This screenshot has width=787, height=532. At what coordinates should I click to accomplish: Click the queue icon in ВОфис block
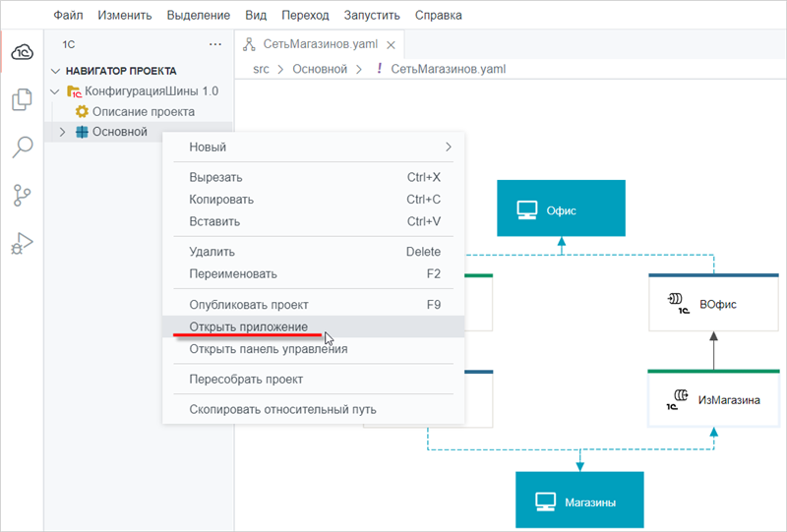coord(678,304)
